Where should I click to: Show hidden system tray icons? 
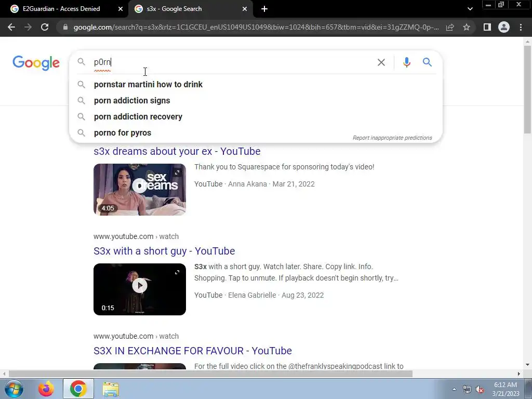(x=454, y=389)
